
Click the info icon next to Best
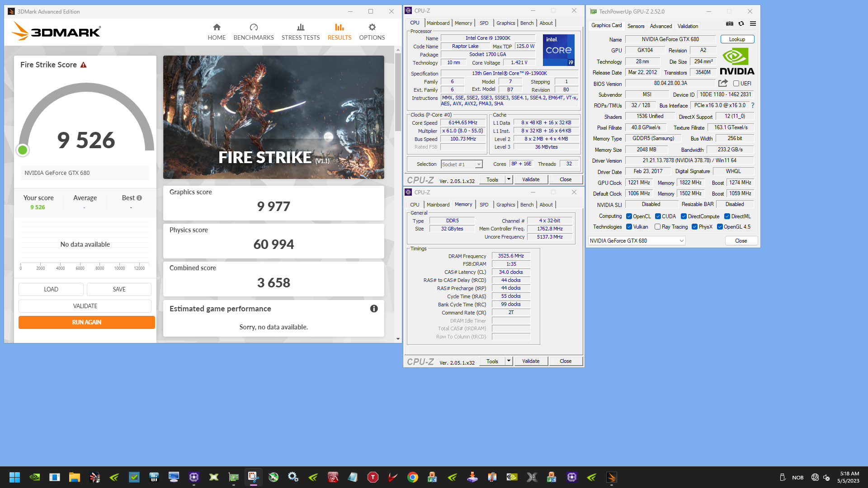139,198
